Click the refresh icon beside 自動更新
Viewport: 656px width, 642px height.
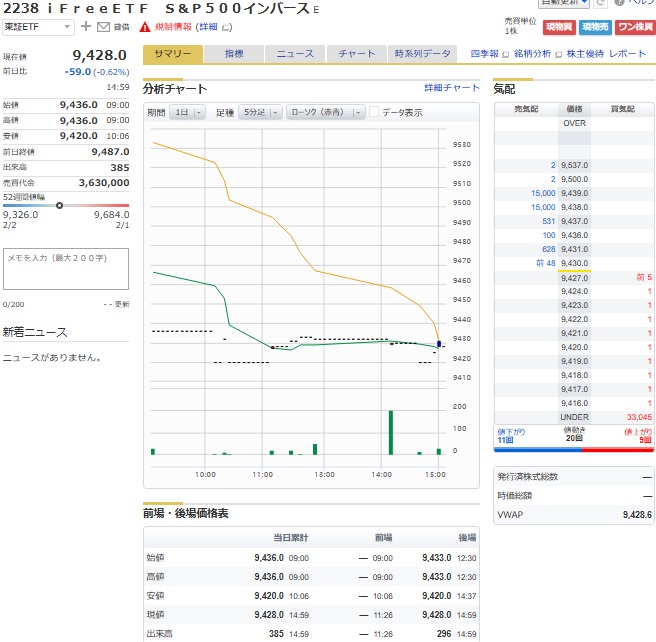tap(600, 3)
